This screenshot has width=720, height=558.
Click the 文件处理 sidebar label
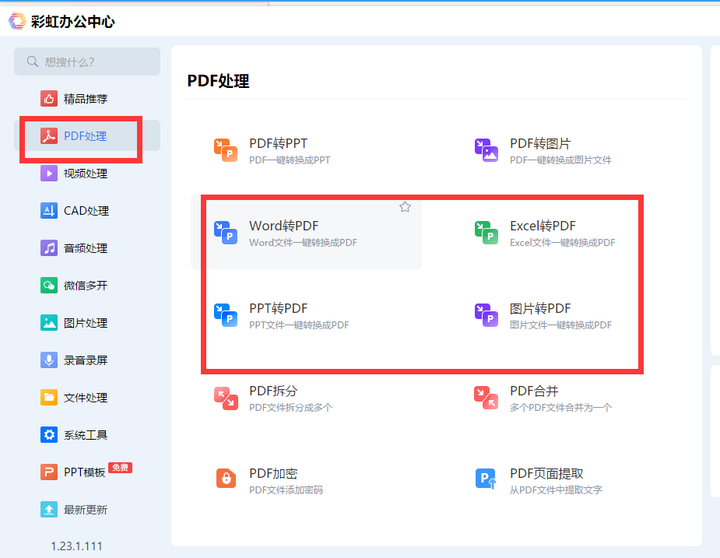[85, 397]
